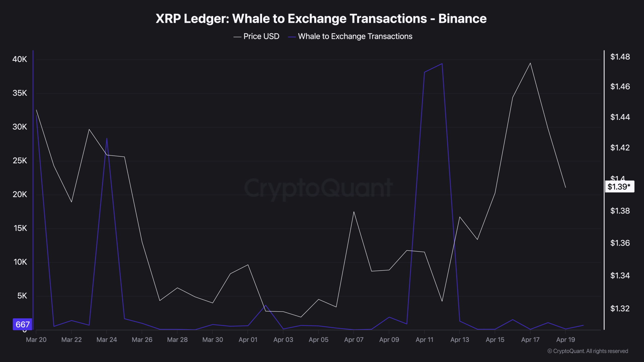This screenshot has height=362, width=644.
Task: Click the purple whale transactions legend marker
Action: [x=292, y=37]
